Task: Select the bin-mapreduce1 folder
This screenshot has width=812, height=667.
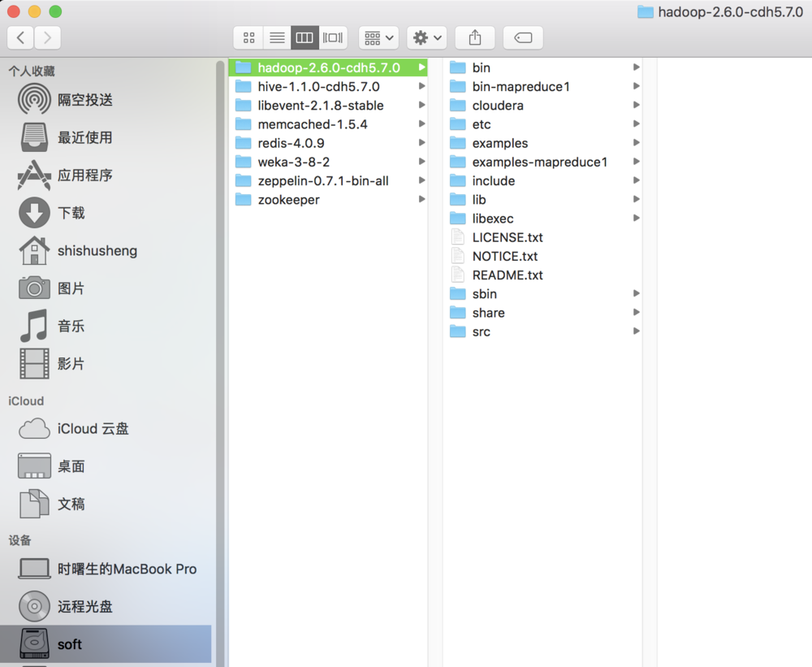Action: coord(542,87)
